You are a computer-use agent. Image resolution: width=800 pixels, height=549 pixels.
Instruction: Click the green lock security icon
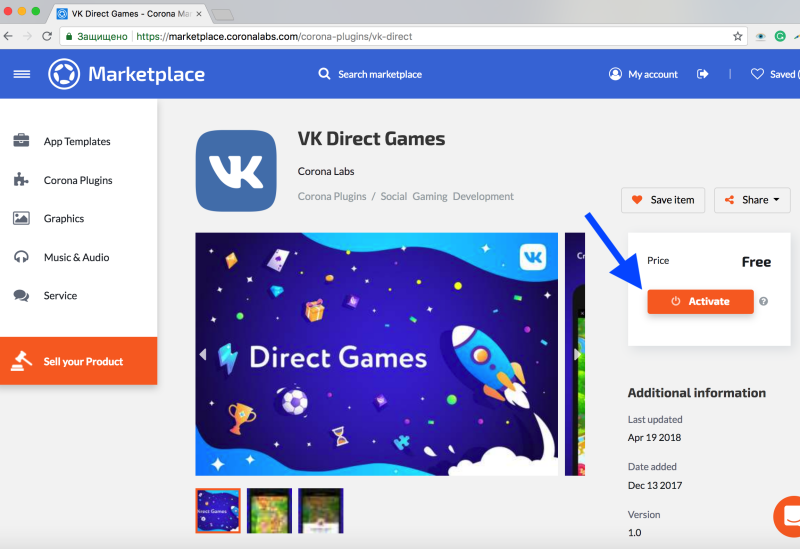point(68,36)
